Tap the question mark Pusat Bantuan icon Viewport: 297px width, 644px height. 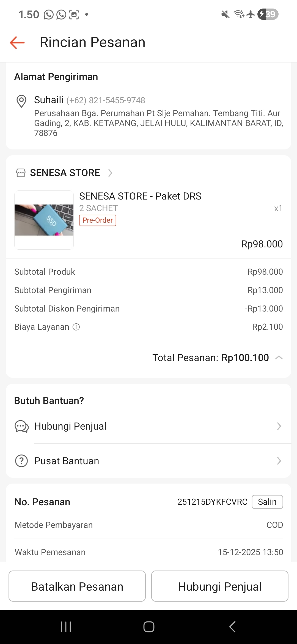coord(21,461)
